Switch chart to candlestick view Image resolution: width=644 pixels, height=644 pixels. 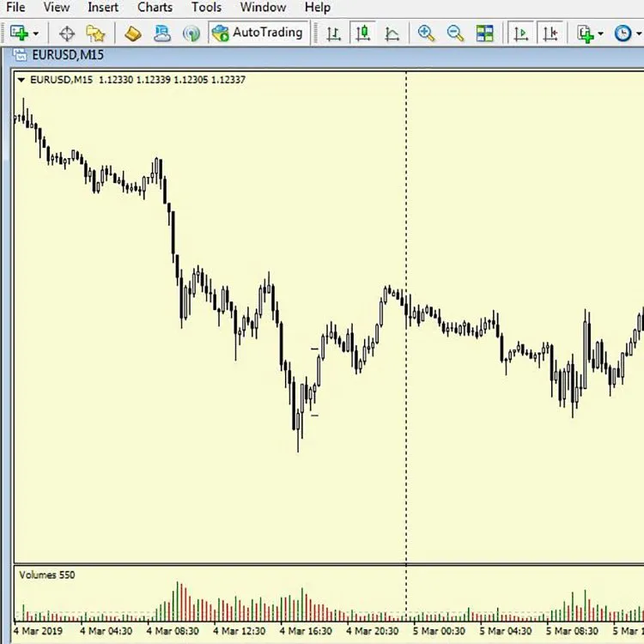(363, 33)
